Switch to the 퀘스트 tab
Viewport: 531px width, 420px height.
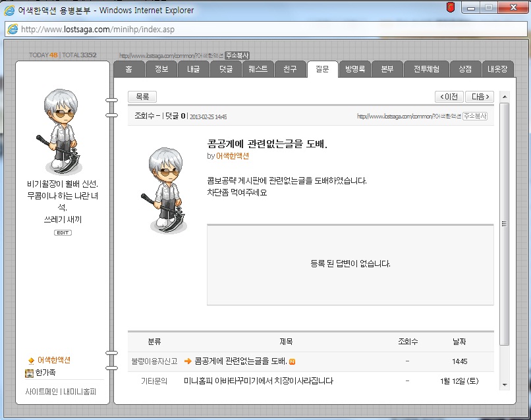click(258, 69)
